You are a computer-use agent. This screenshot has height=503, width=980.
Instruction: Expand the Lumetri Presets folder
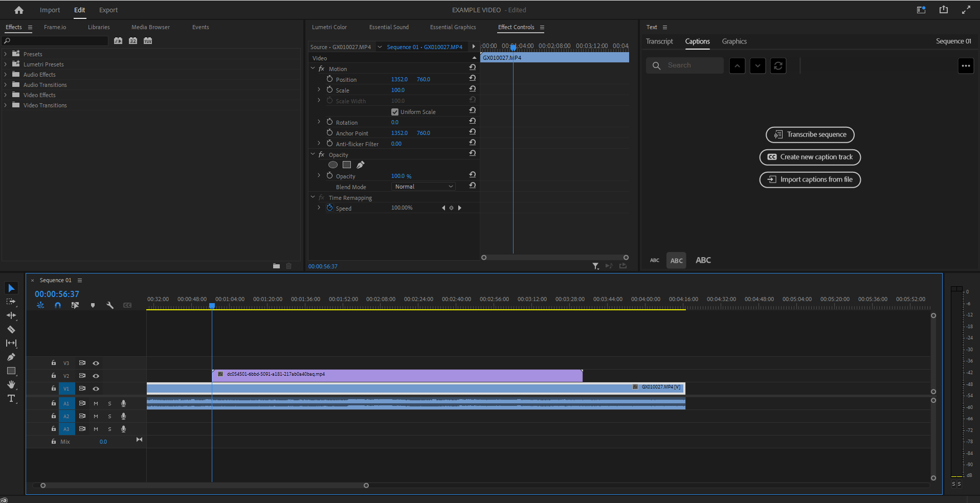pyautogui.click(x=6, y=64)
